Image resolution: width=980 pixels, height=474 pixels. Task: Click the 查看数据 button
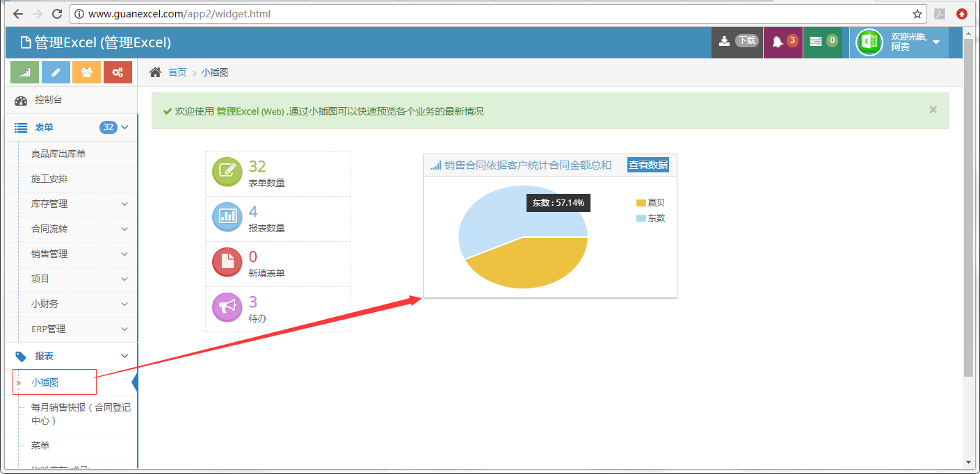click(x=648, y=165)
